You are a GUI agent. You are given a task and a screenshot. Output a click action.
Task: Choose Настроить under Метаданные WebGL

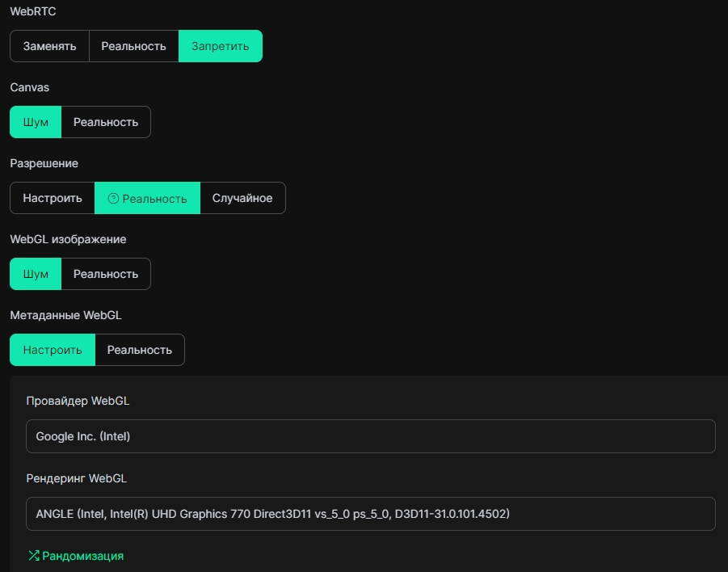click(53, 350)
